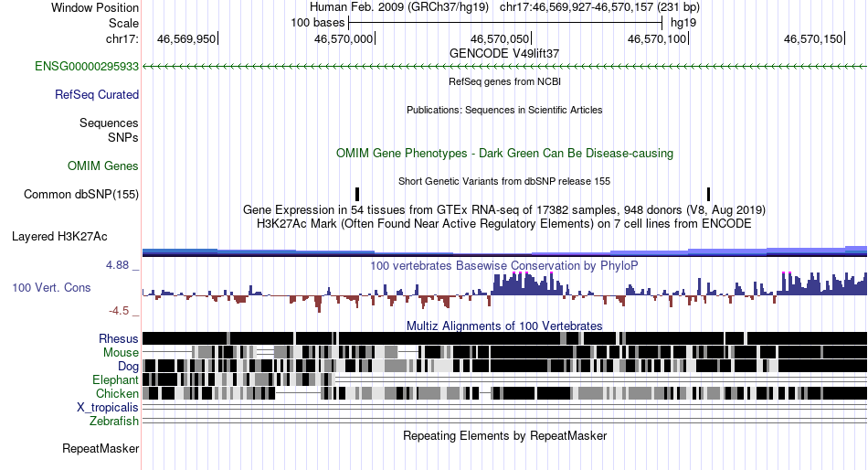
Task: Click the OMIM Gene Phenotypes track title
Action: pos(504,153)
